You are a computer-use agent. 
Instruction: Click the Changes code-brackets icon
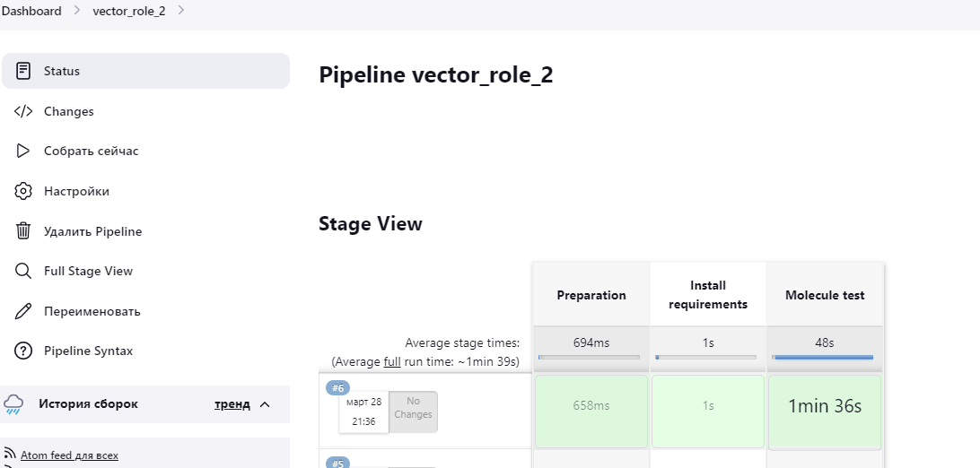(24, 111)
